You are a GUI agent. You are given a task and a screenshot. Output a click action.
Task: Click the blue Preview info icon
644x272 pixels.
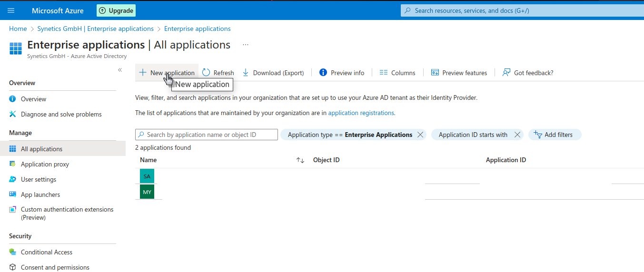(323, 72)
